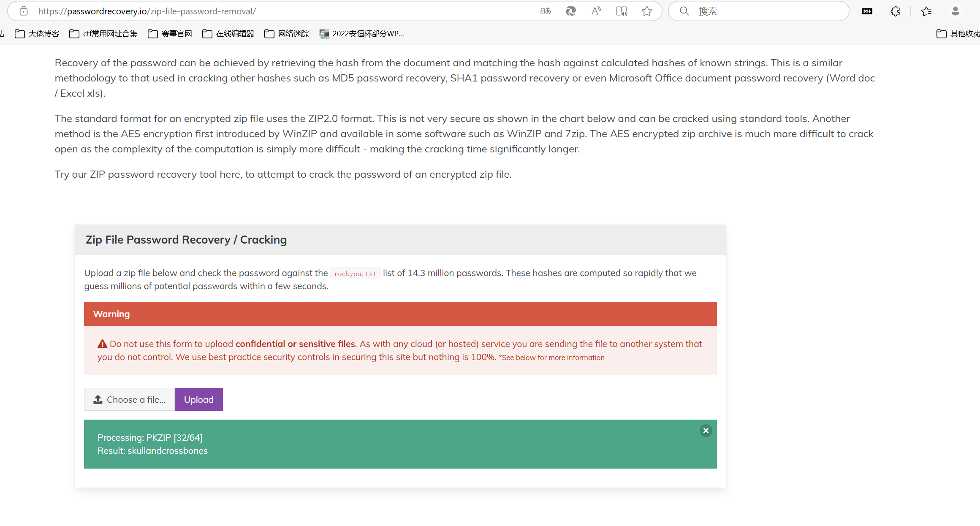The image size is (980, 526).
Task: Click the warning triangle icon
Action: coord(102,344)
